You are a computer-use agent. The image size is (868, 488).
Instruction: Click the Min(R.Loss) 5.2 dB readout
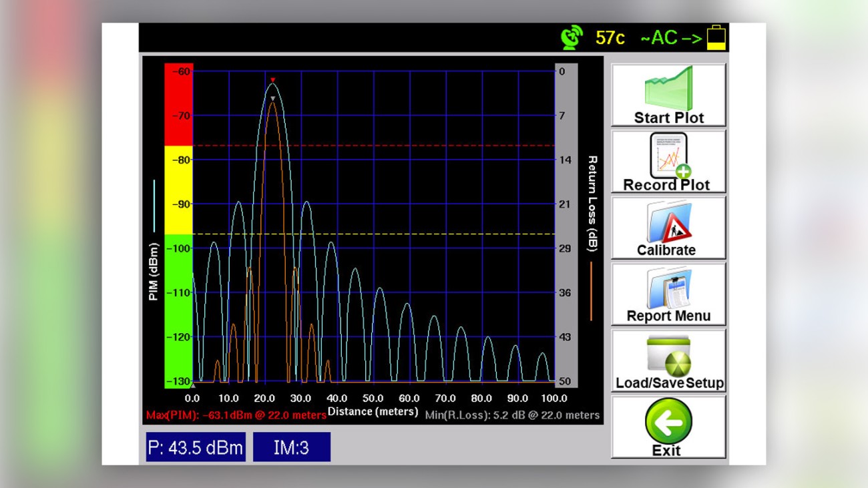point(512,415)
